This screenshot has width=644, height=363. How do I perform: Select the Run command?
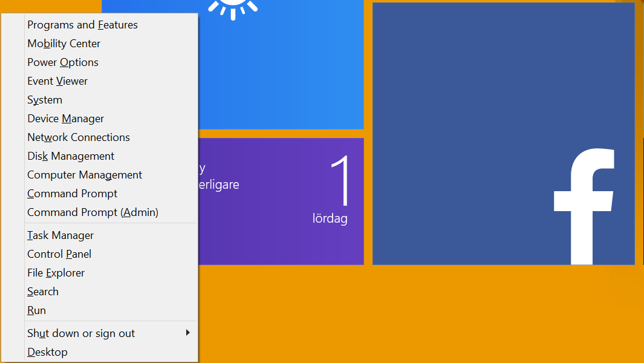tap(111, 311)
